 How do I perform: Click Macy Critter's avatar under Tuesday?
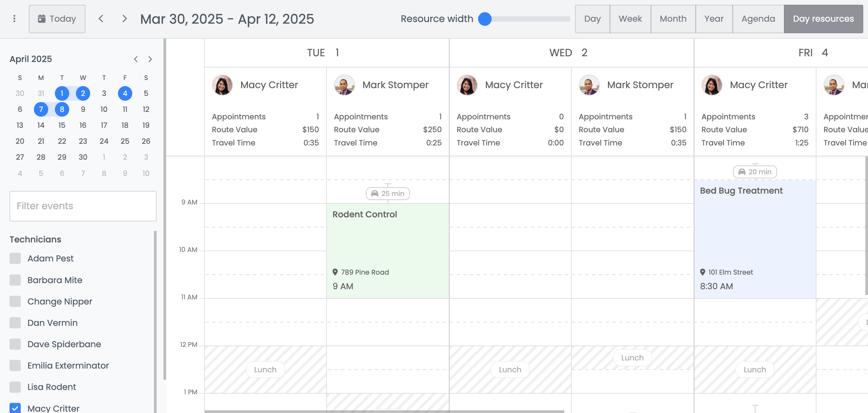pos(222,85)
